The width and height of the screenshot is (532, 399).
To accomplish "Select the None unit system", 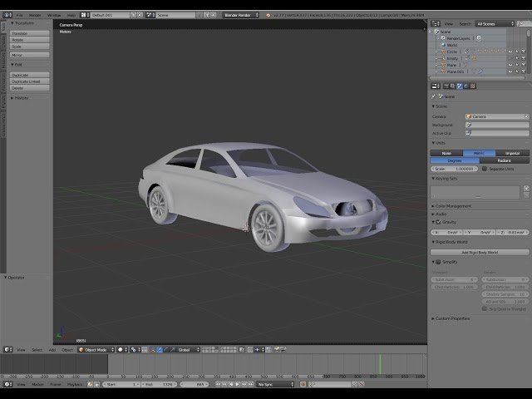I will pos(446,153).
